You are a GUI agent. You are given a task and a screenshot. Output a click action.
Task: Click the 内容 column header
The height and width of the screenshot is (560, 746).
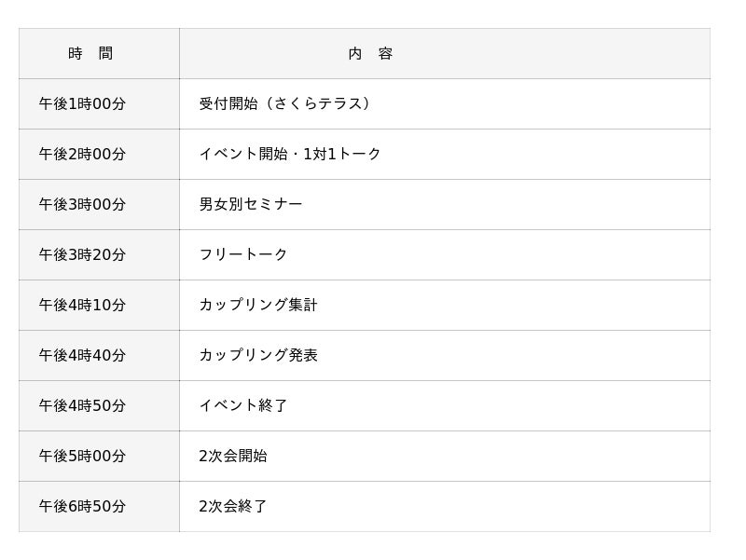[370, 54]
